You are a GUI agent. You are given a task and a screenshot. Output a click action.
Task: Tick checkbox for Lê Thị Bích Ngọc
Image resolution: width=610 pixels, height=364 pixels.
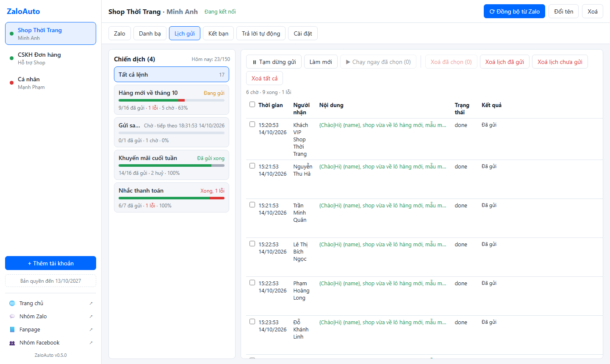click(252, 244)
